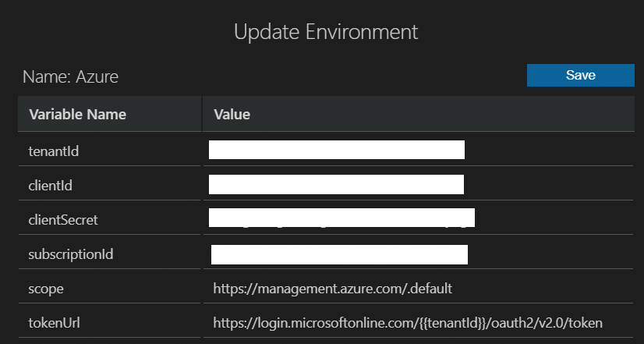
Task: Select the clientId variable name cell
Action: tap(51, 185)
